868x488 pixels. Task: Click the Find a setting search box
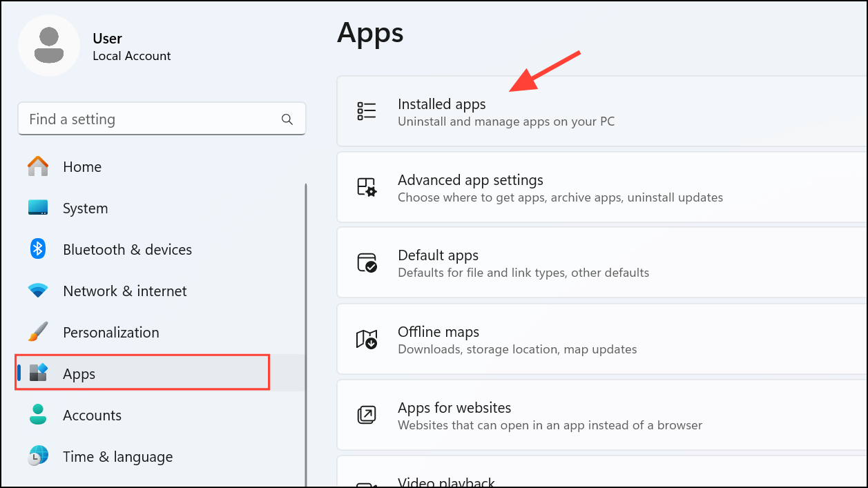(162, 119)
